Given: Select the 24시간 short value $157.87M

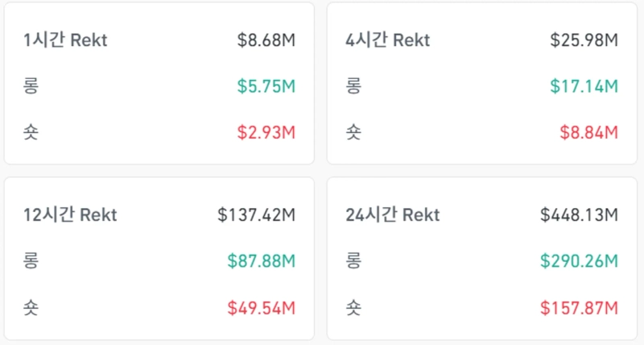Looking at the screenshot, I should (579, 307).
